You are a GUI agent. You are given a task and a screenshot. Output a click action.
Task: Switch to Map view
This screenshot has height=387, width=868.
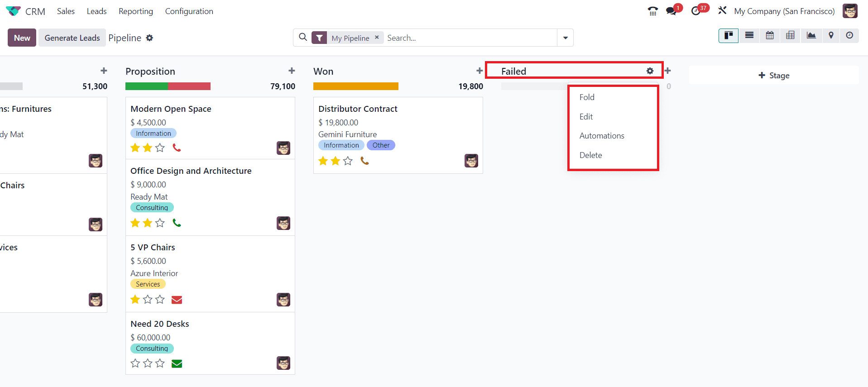point(831,35)
